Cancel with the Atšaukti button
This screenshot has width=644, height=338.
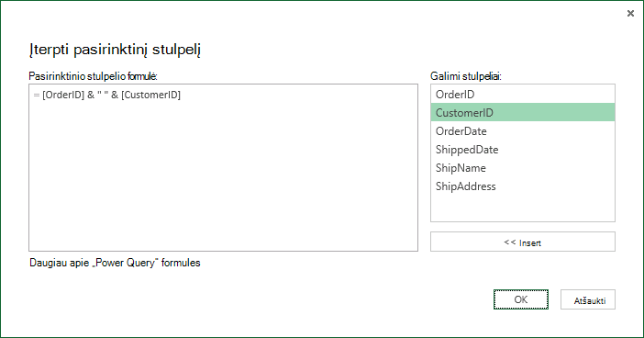[588, 299]
